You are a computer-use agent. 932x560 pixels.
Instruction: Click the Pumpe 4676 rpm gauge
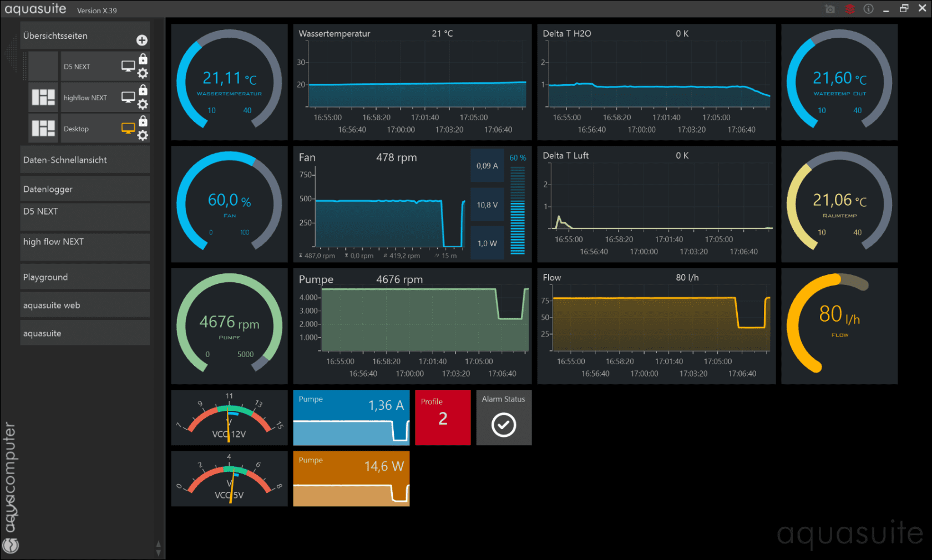pyautogui.click(x=229, y=326)
